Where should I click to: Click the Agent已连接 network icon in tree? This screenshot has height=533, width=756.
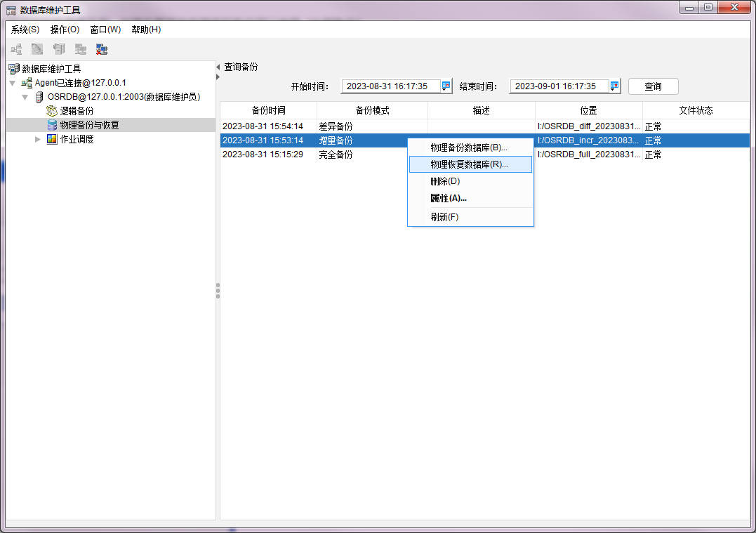pos(27,83)
